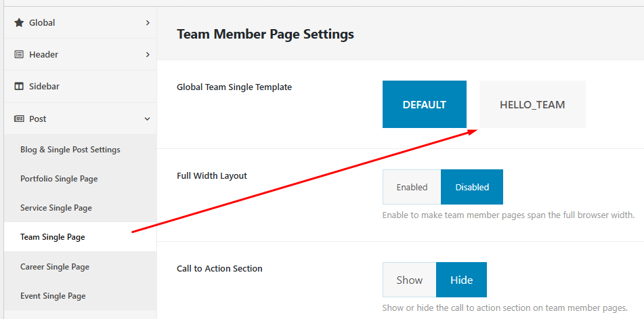Click the Post newspaper icon

pyautogui.click(x=19, y=119)
